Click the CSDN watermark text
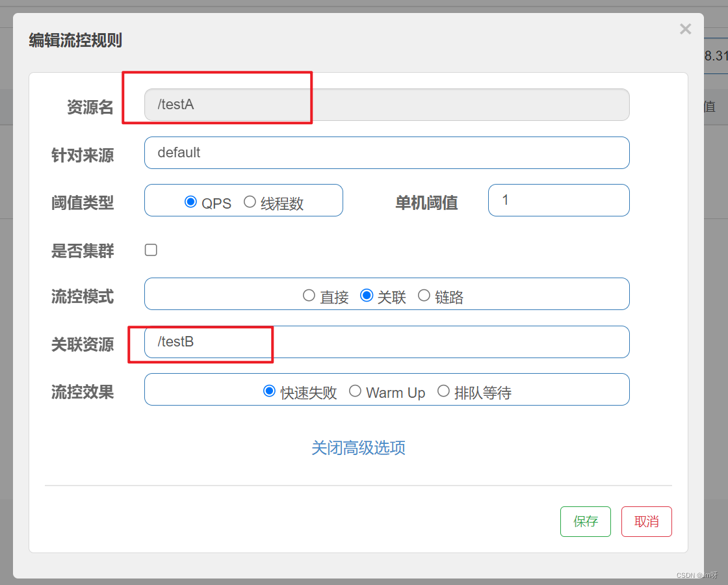This screenshot has width=728, height=585. (x=699, y=575)
